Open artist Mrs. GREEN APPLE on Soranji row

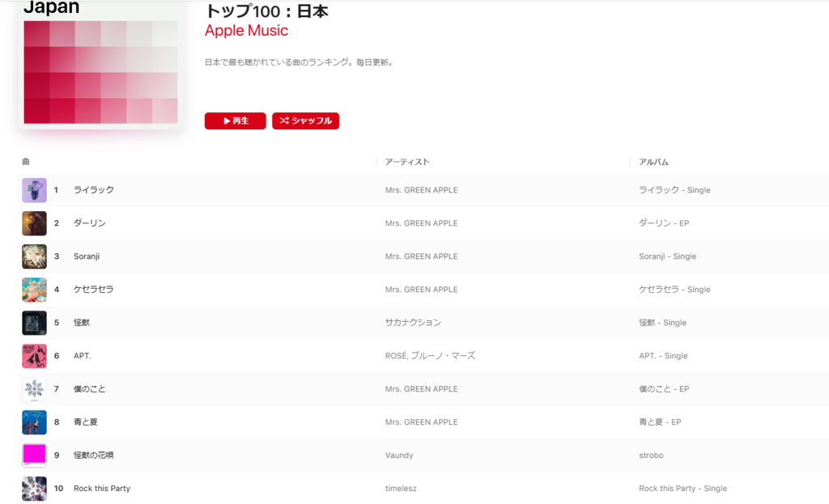click(421, 256)
